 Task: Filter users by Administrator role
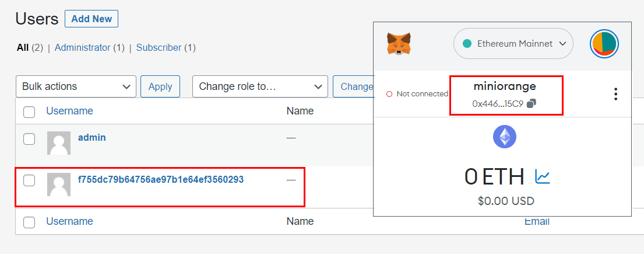(x=83, y=48)
